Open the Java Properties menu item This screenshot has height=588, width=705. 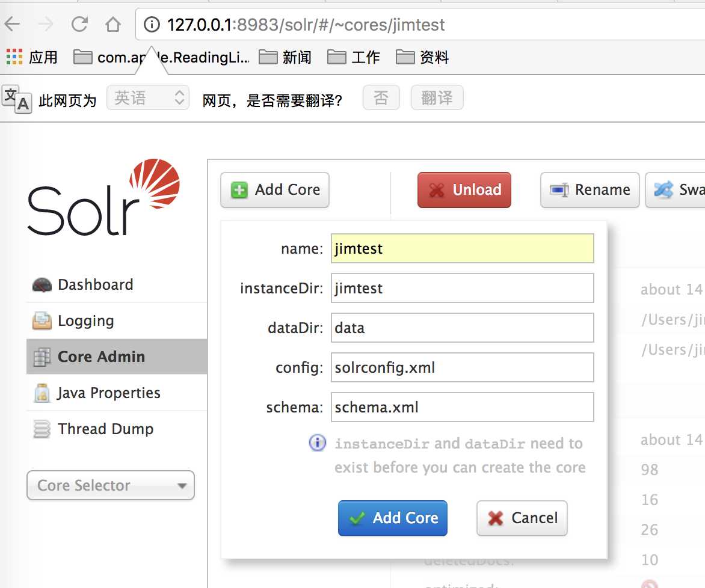click(x=117, y=393)
